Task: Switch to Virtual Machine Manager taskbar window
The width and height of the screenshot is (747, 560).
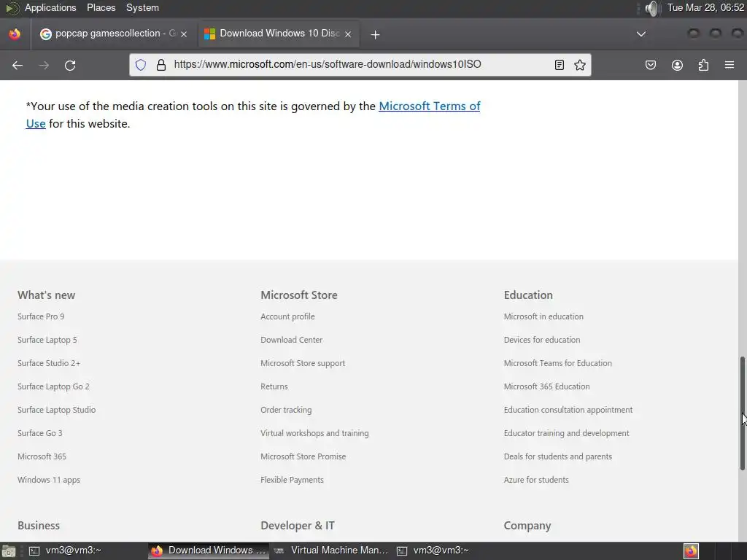Action: pyautogui.click(x=331, y=551)
